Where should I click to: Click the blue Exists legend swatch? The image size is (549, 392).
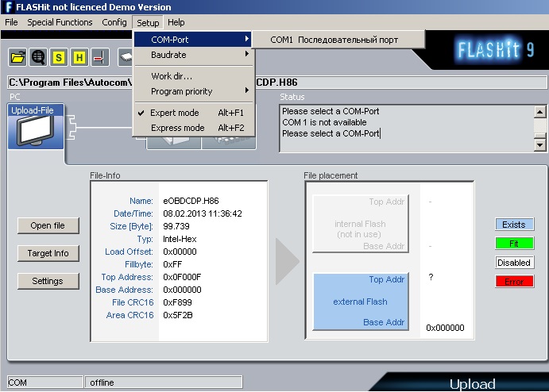pyautogui.click(x=514, y=225)
